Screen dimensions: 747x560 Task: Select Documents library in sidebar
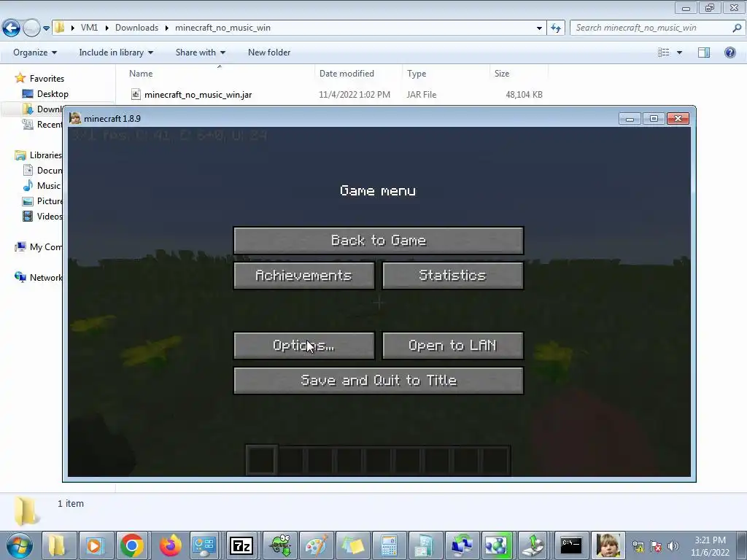point(43,171)
